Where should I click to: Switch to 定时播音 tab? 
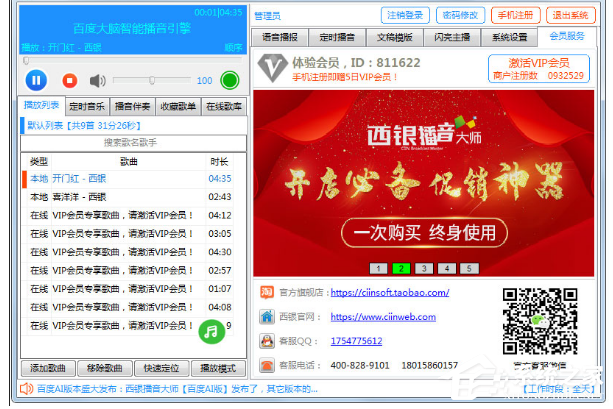click(x=337, y=37)
